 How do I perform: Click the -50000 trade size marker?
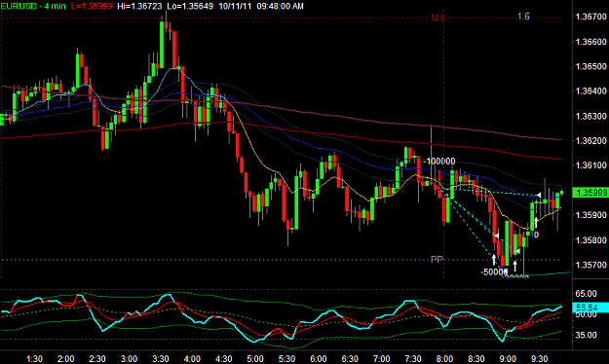coord(494,273)
